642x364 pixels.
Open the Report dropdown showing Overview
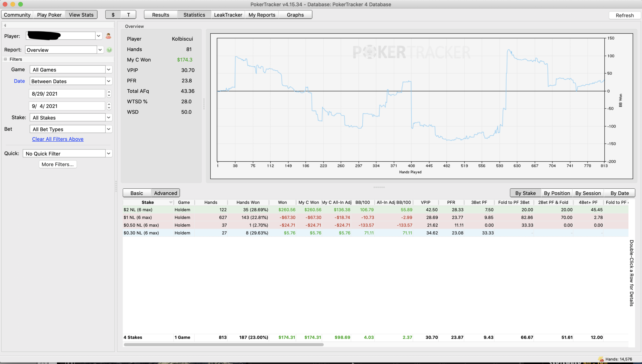100,50
